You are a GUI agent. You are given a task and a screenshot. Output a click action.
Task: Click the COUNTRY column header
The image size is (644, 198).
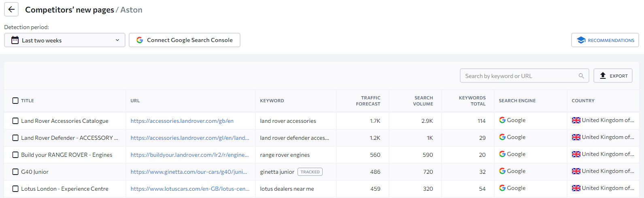point(583,101)
